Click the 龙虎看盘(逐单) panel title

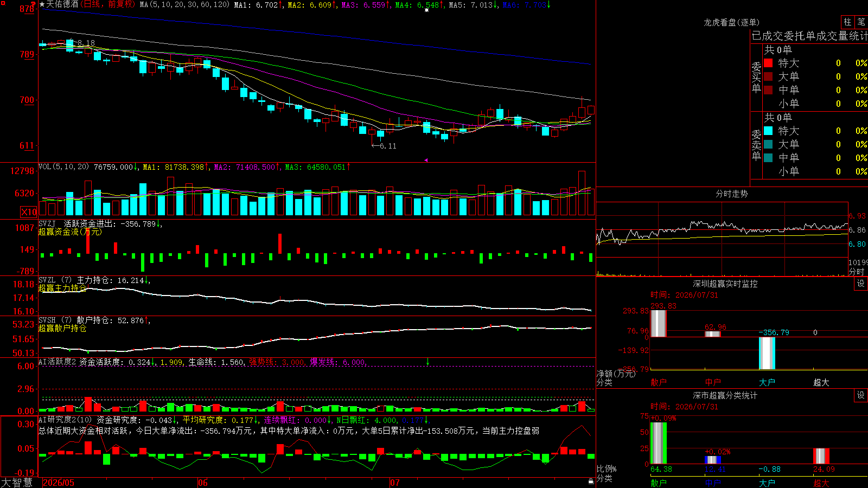[x=731, y=22]
